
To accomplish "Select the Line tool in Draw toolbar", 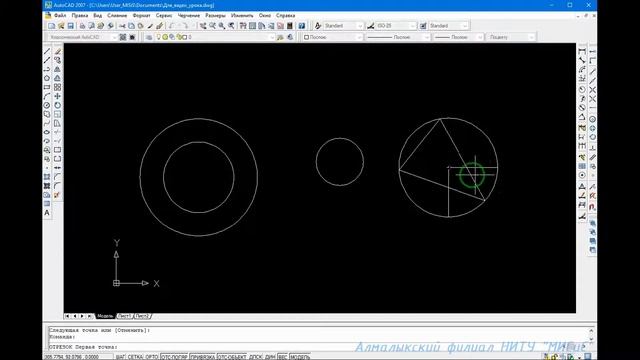I will coord(47,51).
